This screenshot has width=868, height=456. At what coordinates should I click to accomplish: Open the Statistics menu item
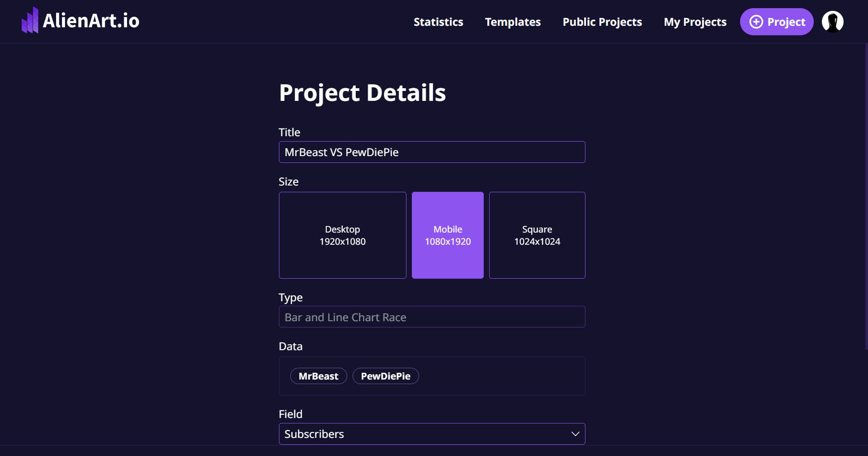438,22
